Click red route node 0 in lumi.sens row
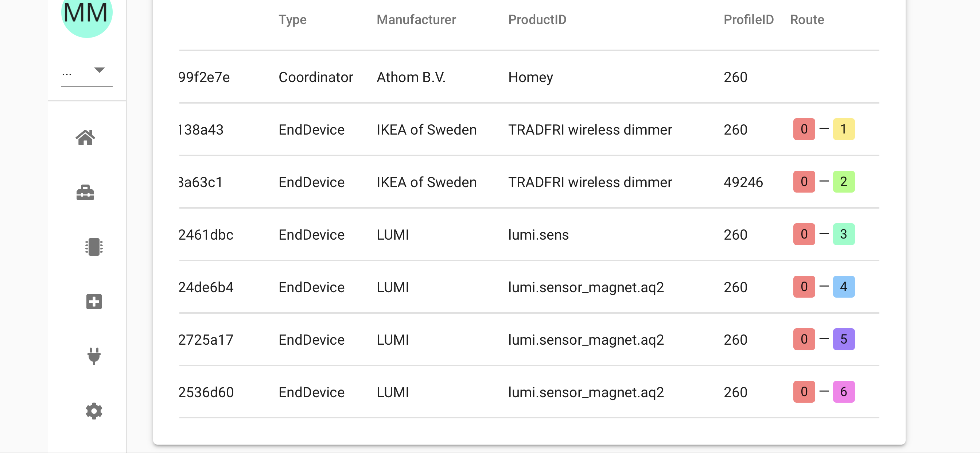This screenshot has height=453, width=980. pos(804,235)
